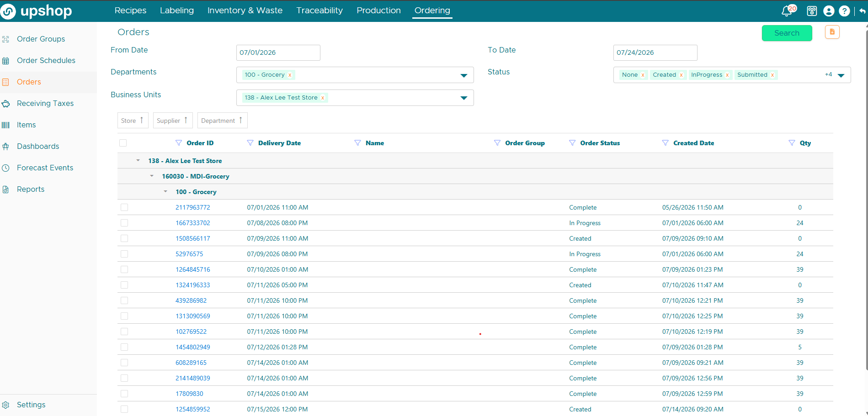This screenshot has width=868, height=416.
Task: Check the box for order 2117963772
Action: pos(124,207)
